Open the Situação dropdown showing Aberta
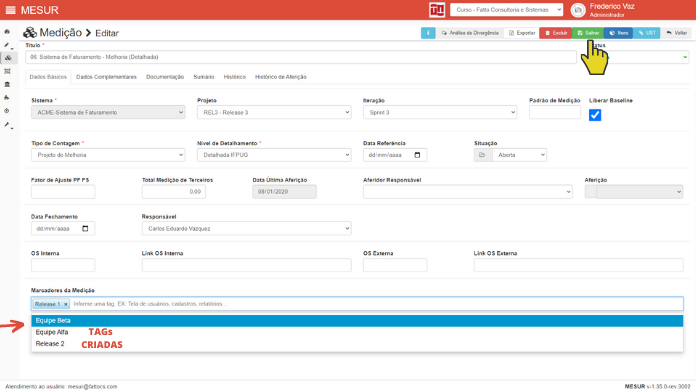Viewport: 696px width, 392px height. [x=519, y=155]
